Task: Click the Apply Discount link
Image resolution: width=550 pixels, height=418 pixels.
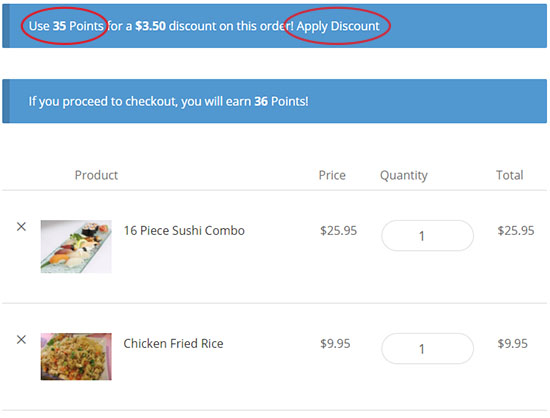Action: [338, 26]
